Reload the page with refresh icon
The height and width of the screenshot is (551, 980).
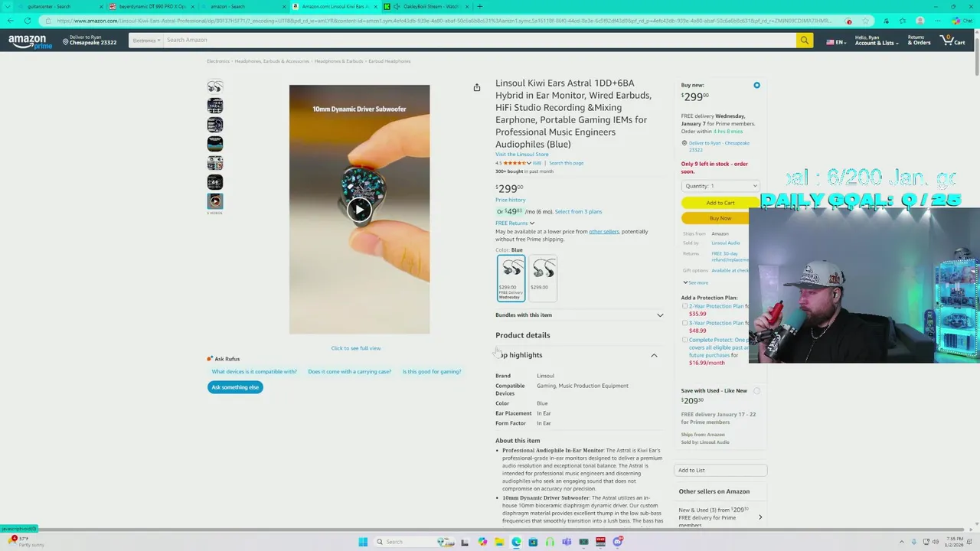click(28, 21)
